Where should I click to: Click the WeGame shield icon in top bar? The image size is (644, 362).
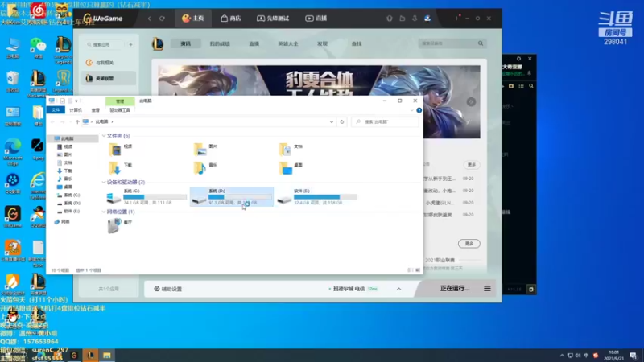tap(390, 19)
